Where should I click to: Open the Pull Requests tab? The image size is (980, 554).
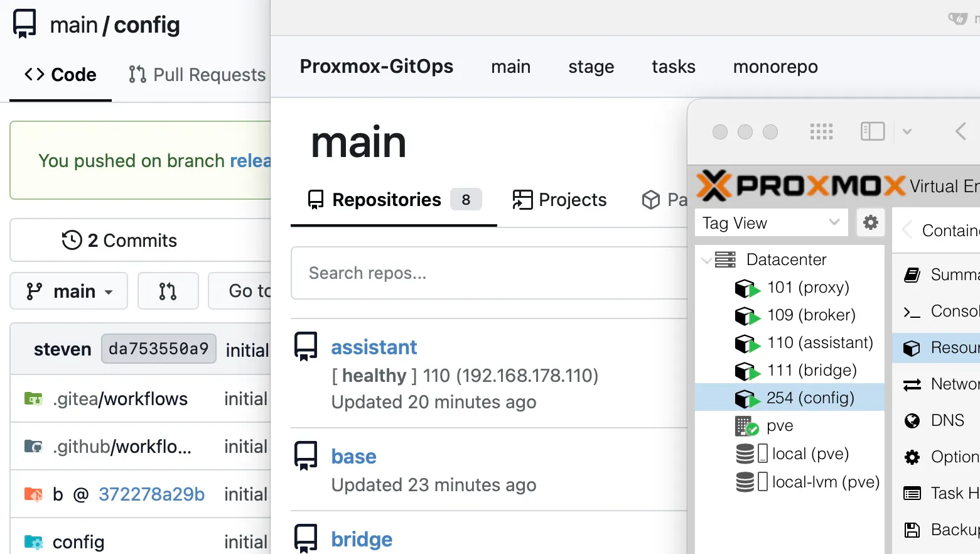click(197, 75)
